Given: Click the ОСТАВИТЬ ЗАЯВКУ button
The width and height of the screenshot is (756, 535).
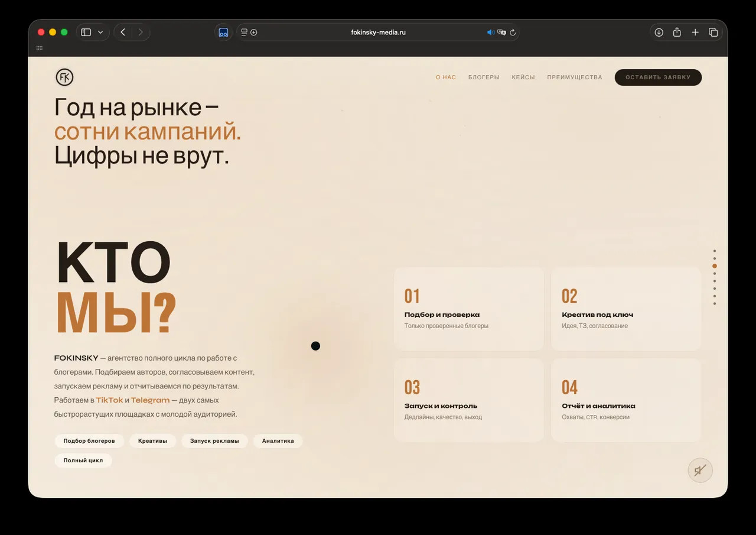Looking at the screenshot, I should (x=658, y=77).
